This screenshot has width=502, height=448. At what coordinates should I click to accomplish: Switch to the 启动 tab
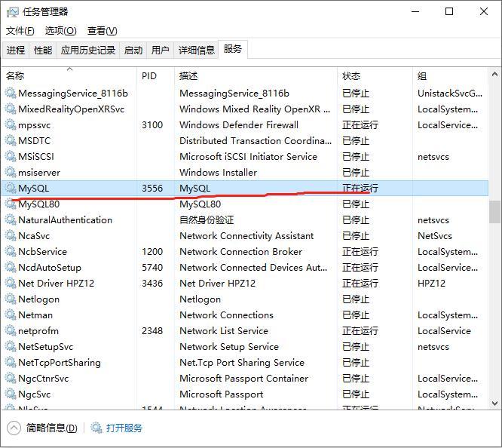tap(133, 51)
